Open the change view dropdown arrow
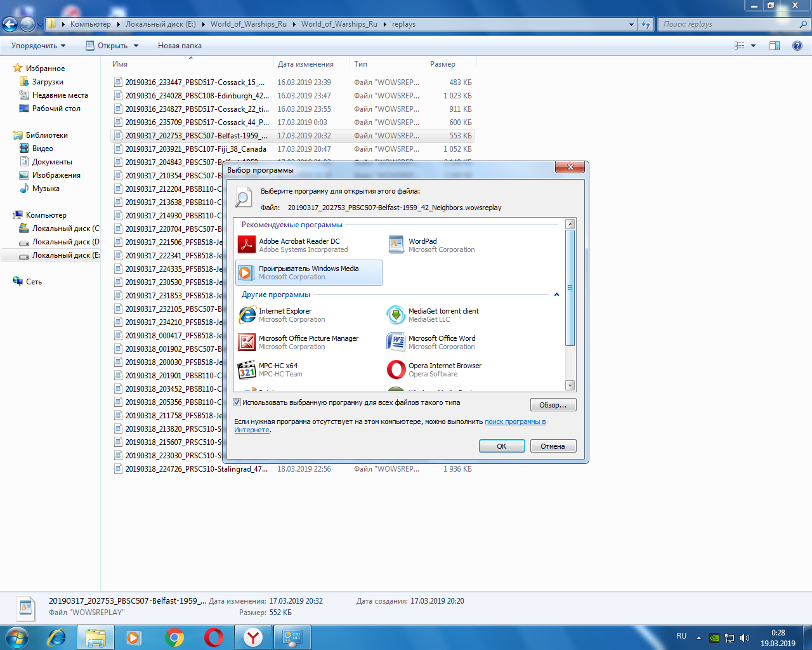Viewport: 812px width, 650px height. pyautogui.click(x=754, y=46)
